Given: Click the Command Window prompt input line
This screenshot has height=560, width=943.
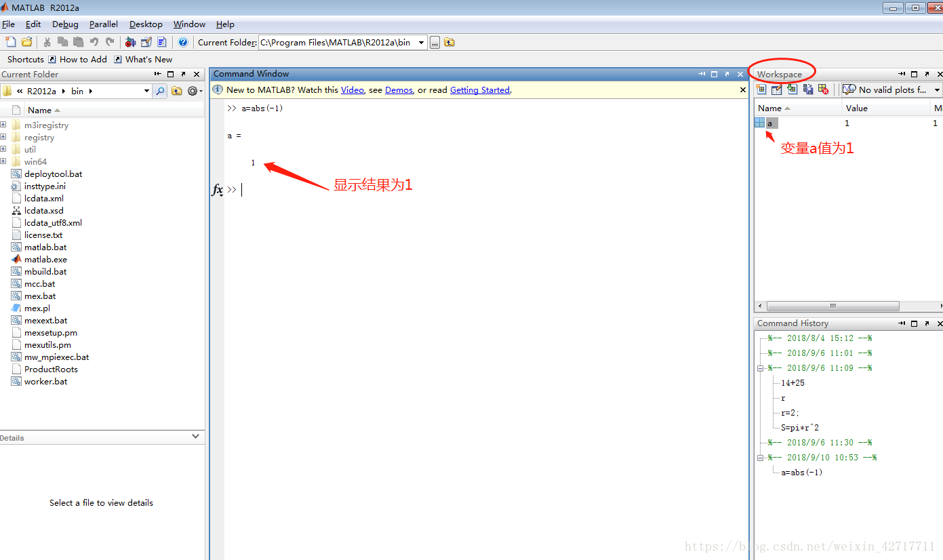Looking at the screenshot, I should (x=487, y=190).
